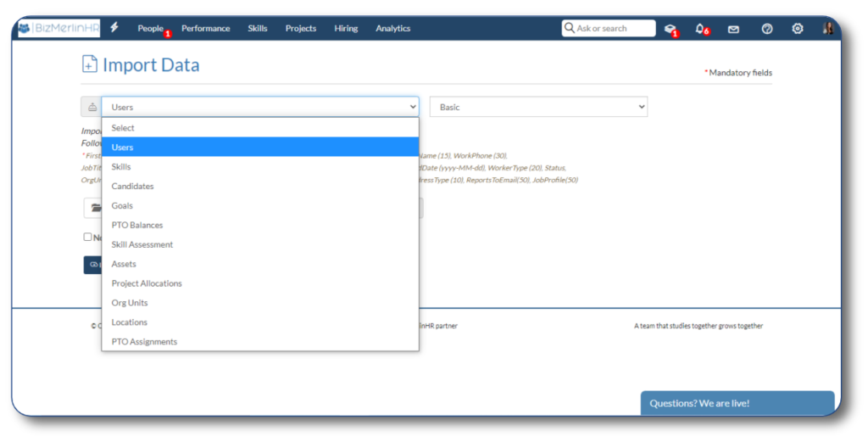868x436 pixels.
Task: Choose Select option in dropdown list
Action: [x=260, y=127]
